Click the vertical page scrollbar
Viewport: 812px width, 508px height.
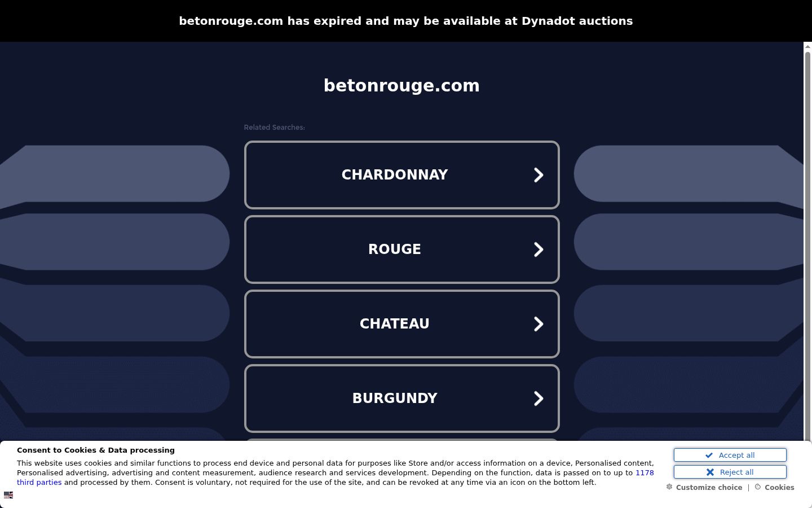(807, 243)
